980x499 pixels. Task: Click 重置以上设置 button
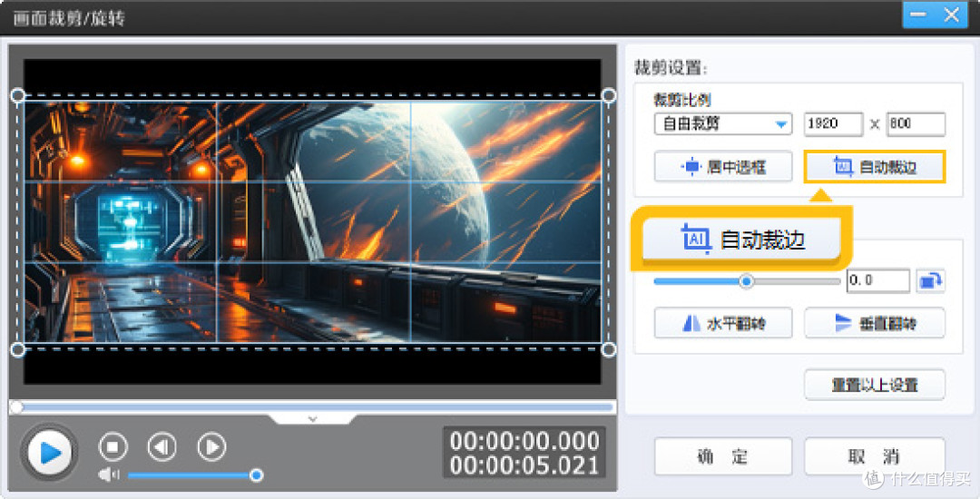875,385
